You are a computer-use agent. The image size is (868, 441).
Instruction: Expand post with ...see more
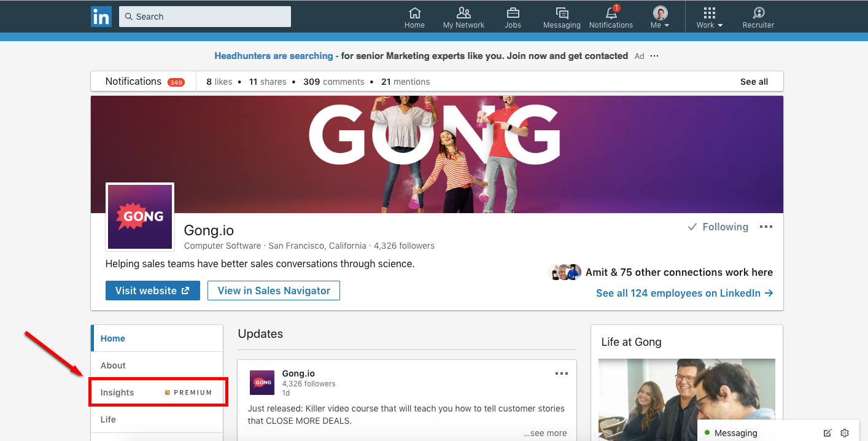click(545, 433)
